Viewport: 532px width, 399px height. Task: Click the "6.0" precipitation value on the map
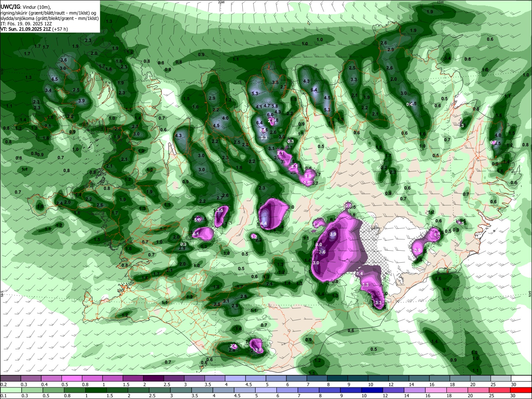click(270, 115)
